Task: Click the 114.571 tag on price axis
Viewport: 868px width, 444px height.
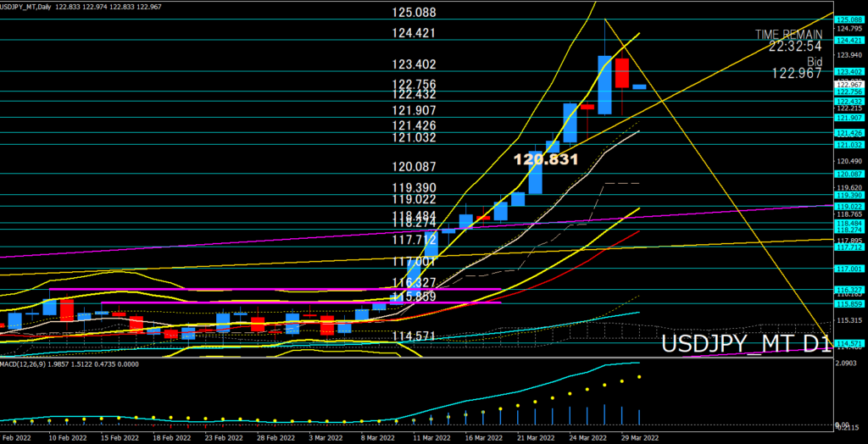Action: [849, 344]
